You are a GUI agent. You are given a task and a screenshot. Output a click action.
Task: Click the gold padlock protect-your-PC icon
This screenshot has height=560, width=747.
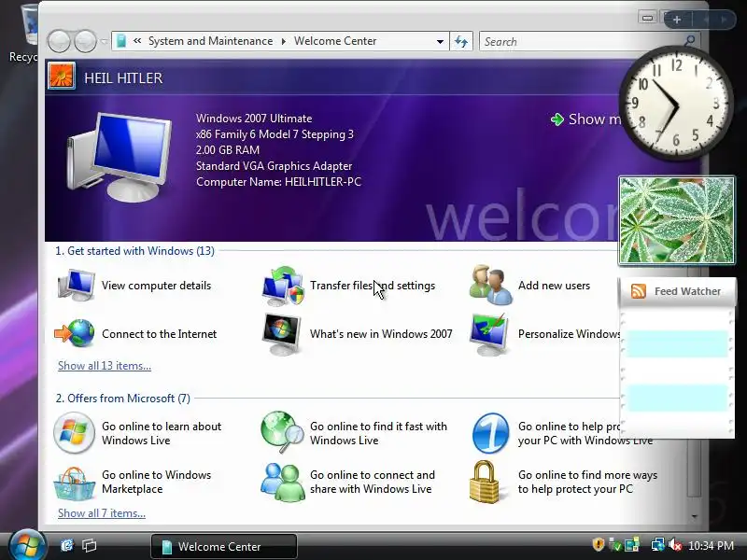pos(484,482)
